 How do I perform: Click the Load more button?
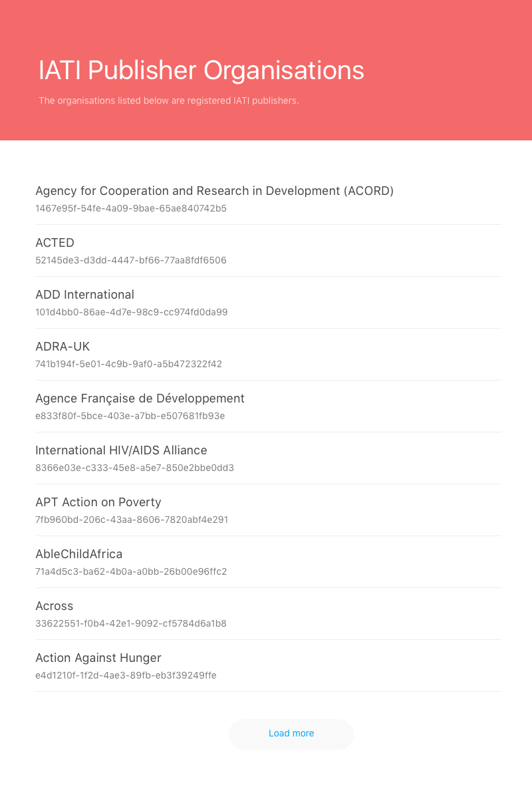point(291,734)
